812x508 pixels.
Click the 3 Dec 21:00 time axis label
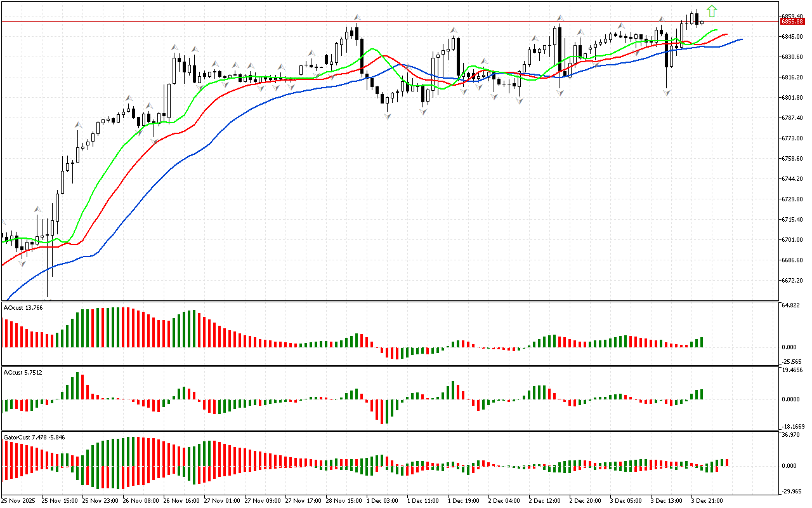coord(706,500)
